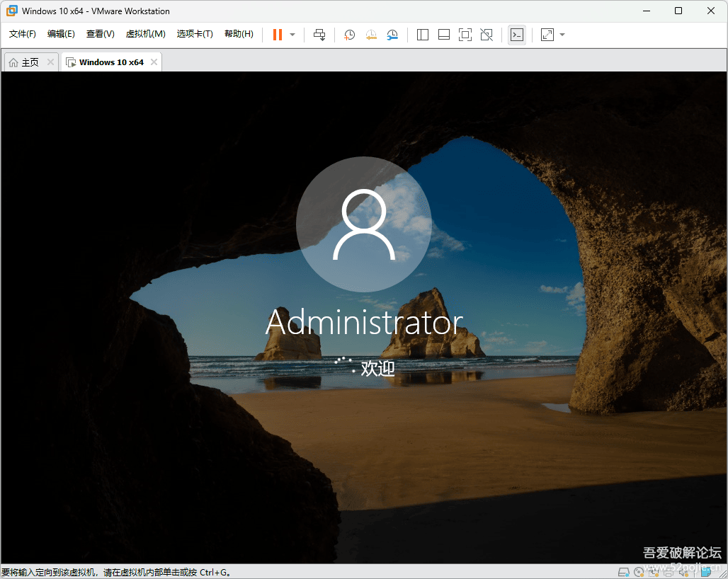The width and height of the screenshot is (728, 579).
Task: Enter full screen mode
Action: (465, 34)
